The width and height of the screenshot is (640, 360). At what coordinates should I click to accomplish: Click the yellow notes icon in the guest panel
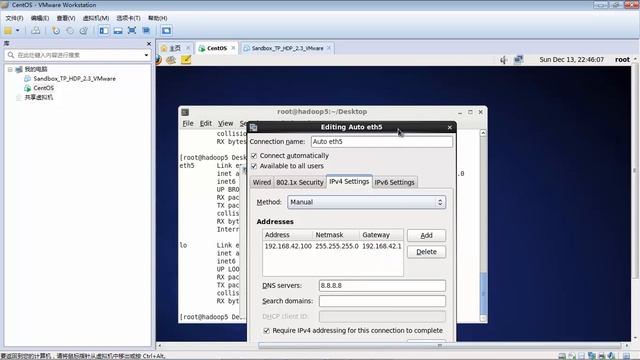[186, 60]
